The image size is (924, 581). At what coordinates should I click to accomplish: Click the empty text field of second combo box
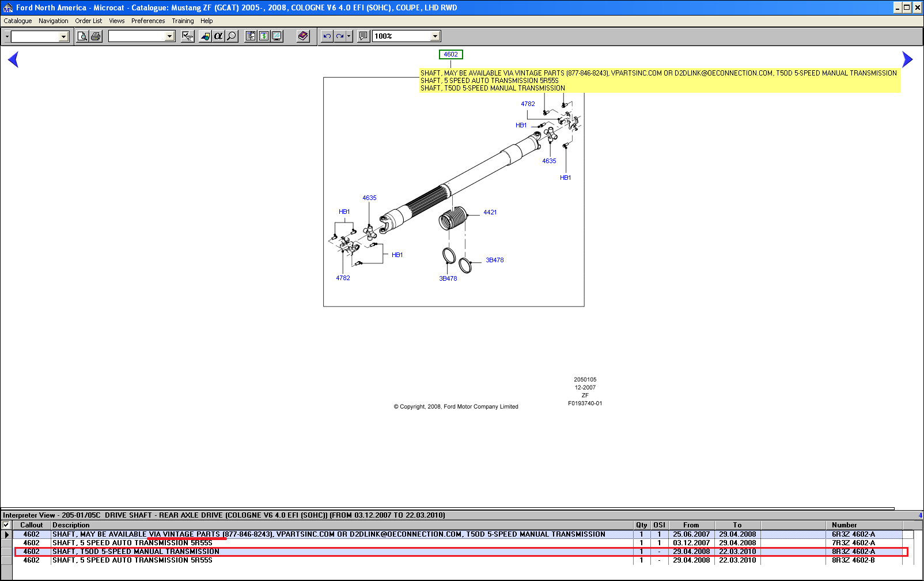tap(137, 36)
